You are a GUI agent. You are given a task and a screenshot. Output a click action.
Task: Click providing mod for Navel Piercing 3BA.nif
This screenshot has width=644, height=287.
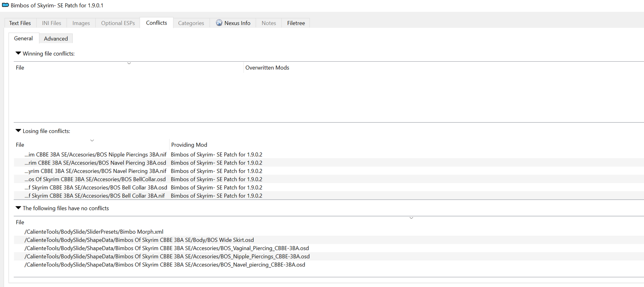(x=216, y=171)
